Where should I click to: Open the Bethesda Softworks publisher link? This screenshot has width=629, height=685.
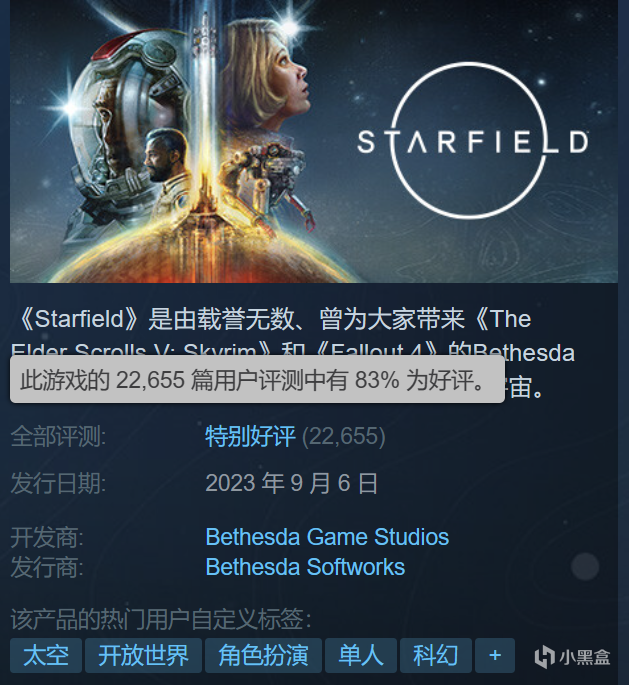click(305, 567)
